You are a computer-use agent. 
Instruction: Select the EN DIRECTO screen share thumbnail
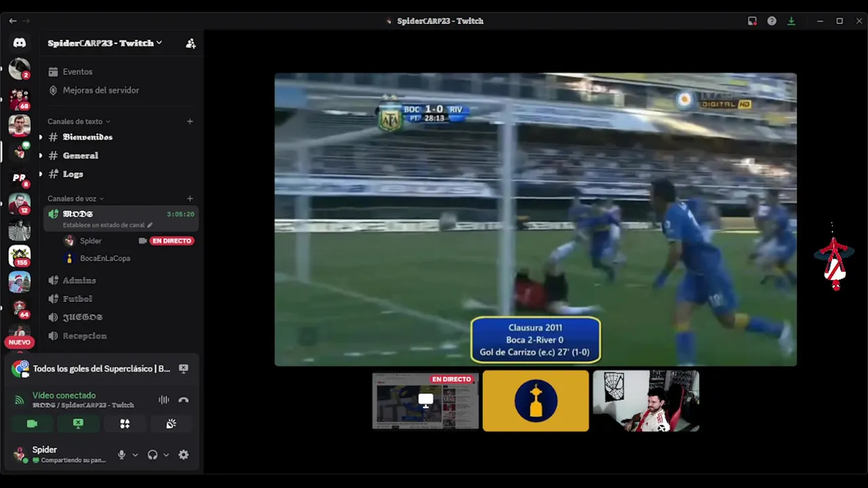(425, 401)
